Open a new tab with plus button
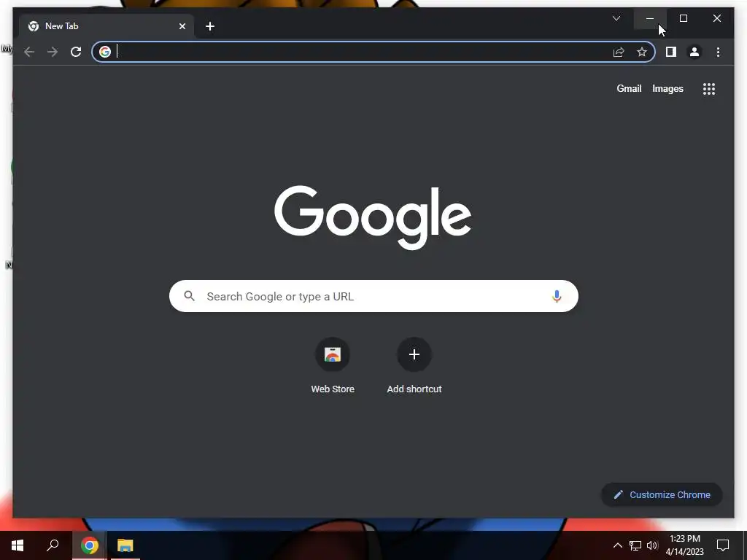This screenshot has height=560, width=747. click(210, 26)
